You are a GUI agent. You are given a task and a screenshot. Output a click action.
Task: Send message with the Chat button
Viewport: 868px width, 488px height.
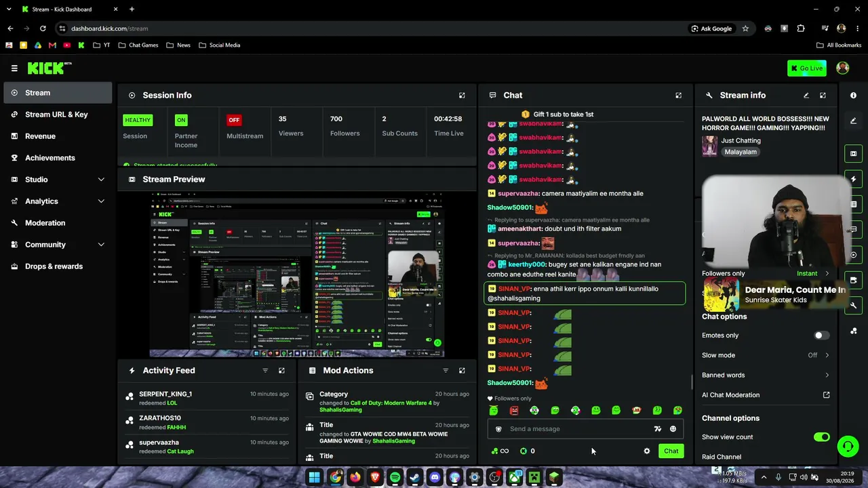(x=671, y=451)
